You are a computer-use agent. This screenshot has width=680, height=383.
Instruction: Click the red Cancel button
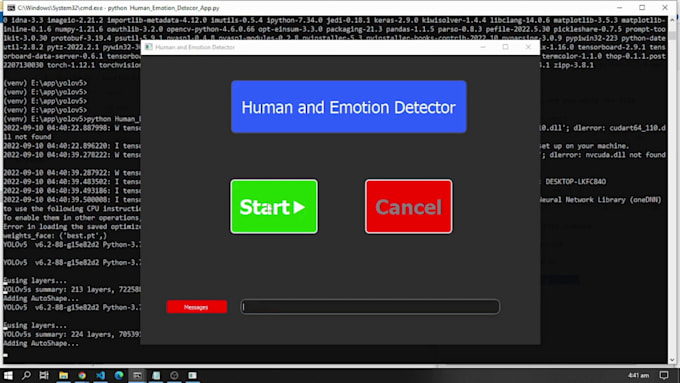coord(409,206)
